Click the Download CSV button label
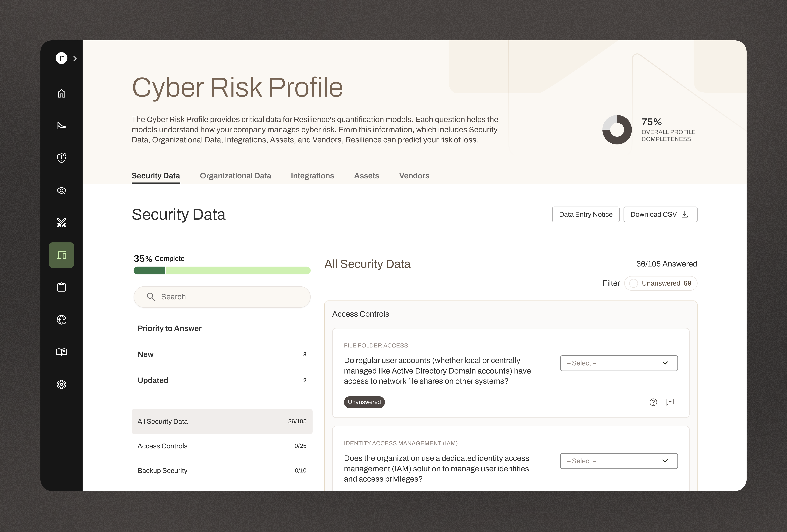Image resolution: width=787 pixels, height=532 pixels. coord(653,214)
